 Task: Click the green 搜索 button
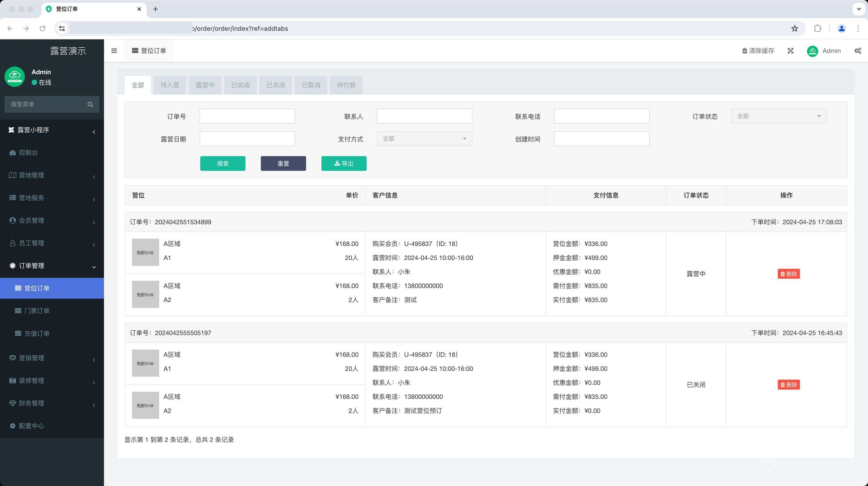pos(222,164)
